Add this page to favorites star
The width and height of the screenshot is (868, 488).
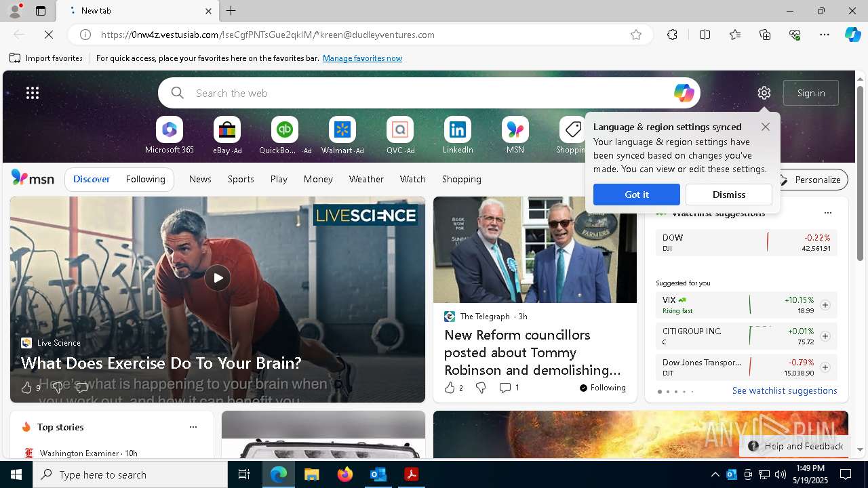pos(636,35)
